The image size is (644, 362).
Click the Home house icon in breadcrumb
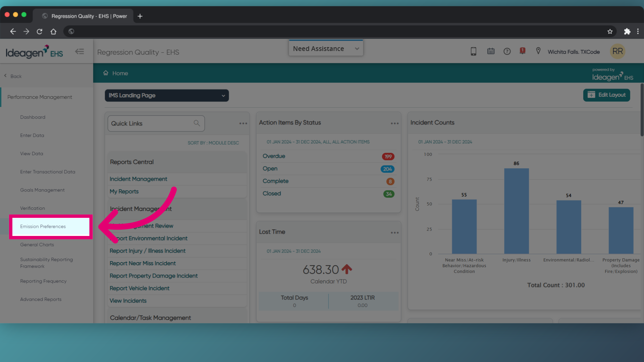click(x=106, y=73)
